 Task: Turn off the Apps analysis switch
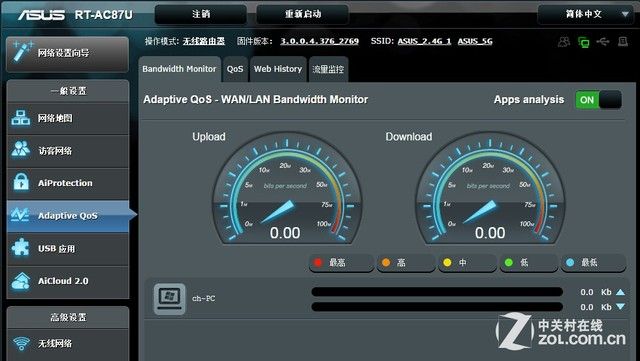598,100
